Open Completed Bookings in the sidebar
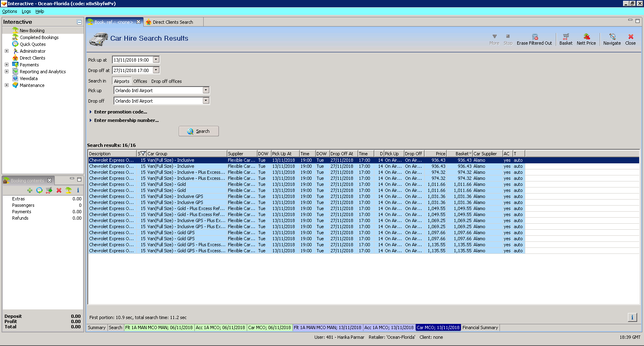Image resolution: width=644 pixels, height=346 pixels. tap(39, 37)
